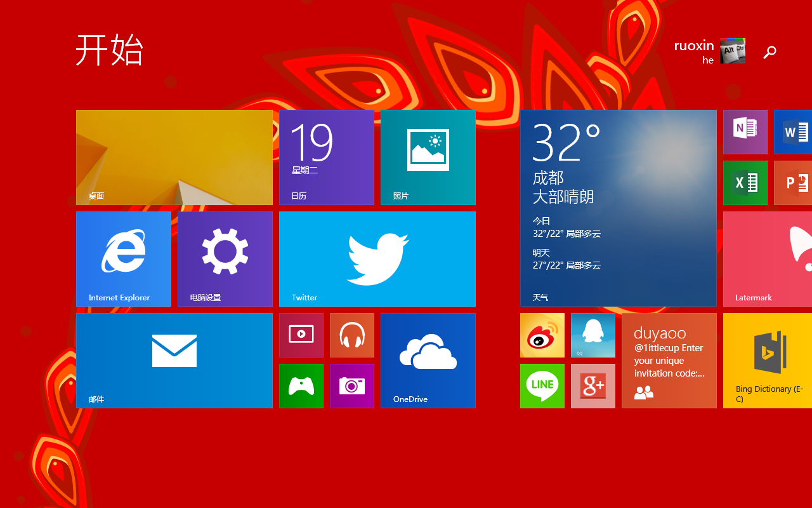Screen dimensions: 812x508
Task: Open the Calendar tile showing 19
Action: (x=327, y=157)
